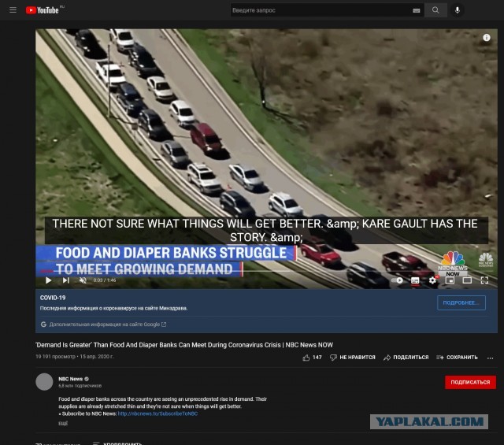Open the YouTube hamburger guide menu
The width and height of the screenshot is (504, 445).
(x=13, y=10)
